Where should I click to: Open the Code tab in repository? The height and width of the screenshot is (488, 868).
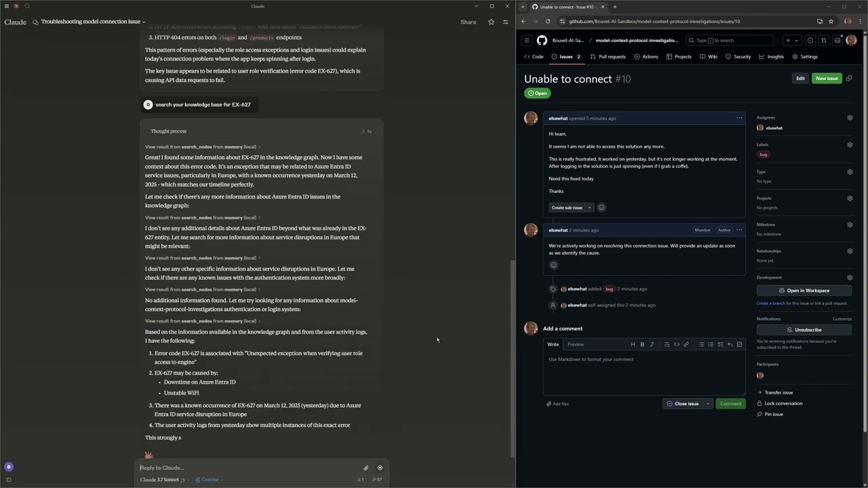click(534, 57)
